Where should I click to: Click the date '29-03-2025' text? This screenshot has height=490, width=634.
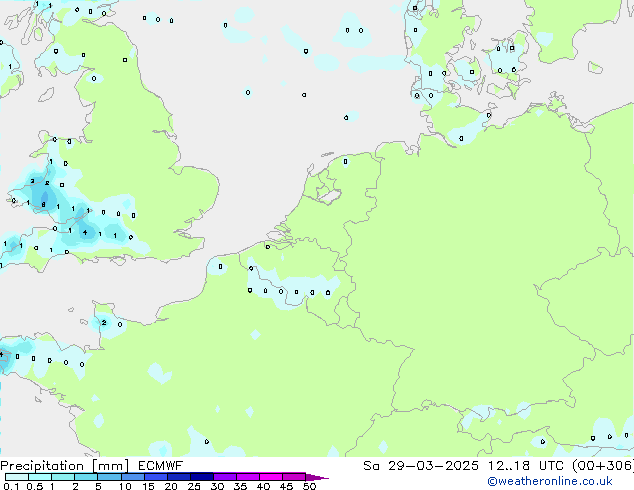[433, 466]
